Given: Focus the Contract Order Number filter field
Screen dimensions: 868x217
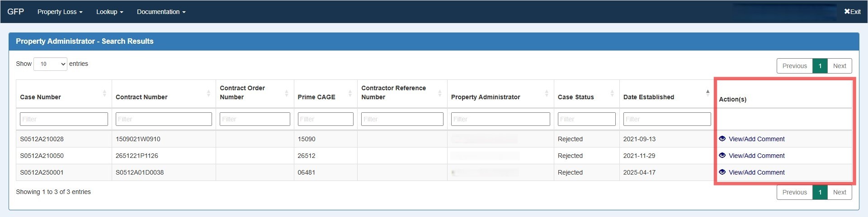Looking at the screenshot, I should [x=255, y=119].
